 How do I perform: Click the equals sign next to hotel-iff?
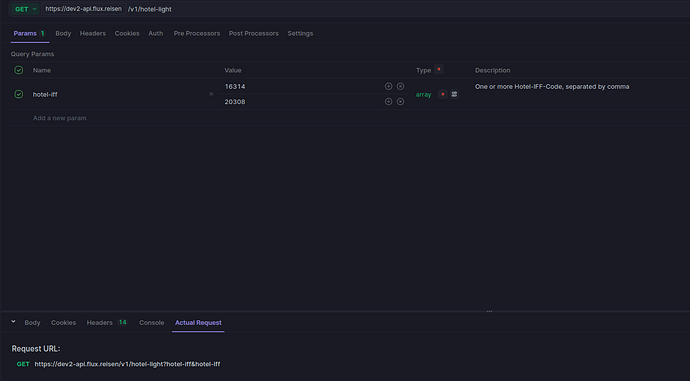tap(211, 94)
